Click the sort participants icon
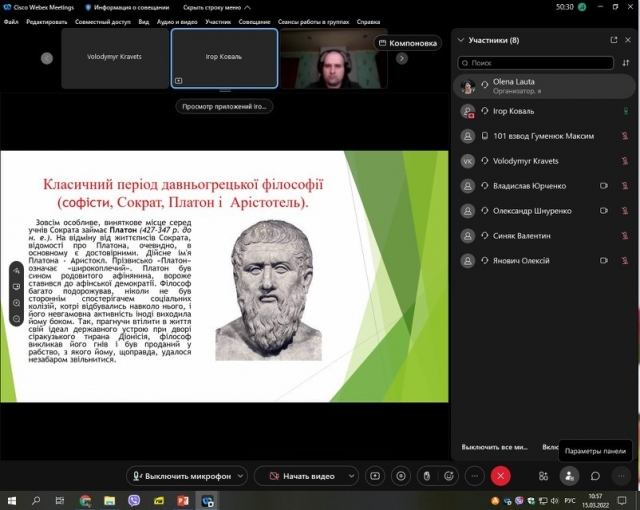This screenshot has width=640, height=510. 625,62
